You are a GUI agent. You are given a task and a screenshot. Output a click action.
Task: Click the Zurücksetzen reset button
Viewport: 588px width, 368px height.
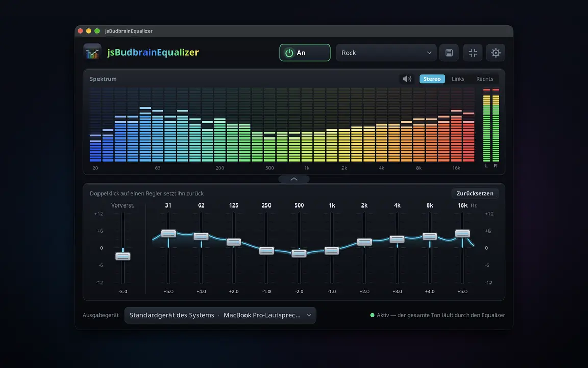tap(475, 193)
